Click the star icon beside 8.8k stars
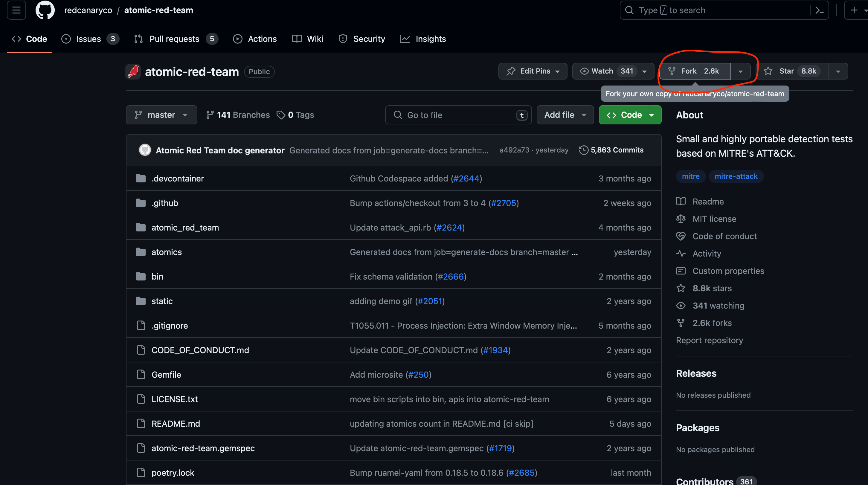Screen dimensions: 868x485 coord(681,288)
